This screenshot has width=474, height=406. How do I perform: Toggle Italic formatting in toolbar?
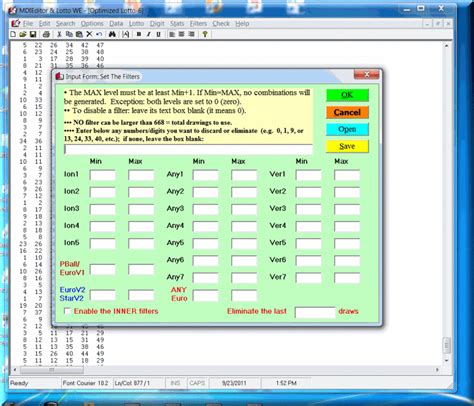pyautogui.click(x=149, y=34)
